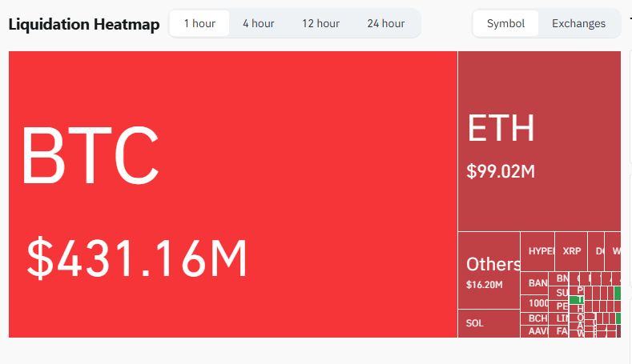Click the green T heatmap tile
632x364 pixels.
[x=581, y=300]
